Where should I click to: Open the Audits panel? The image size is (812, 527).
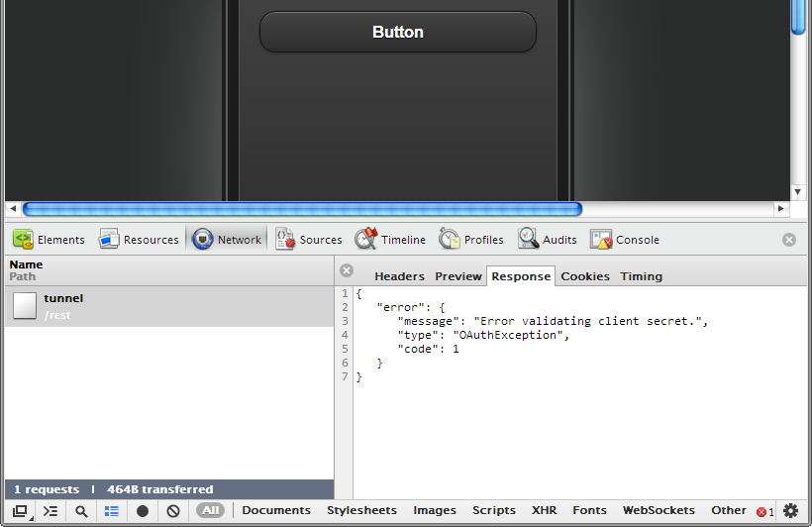(548, 240)
